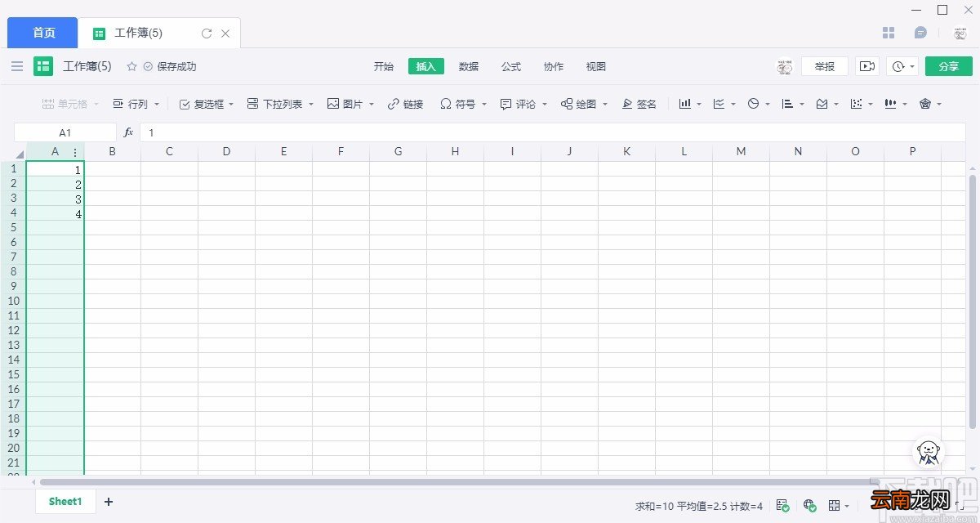This screenshot has width=980, height=523.
Task: Select column F header
Action: point(341,151)
